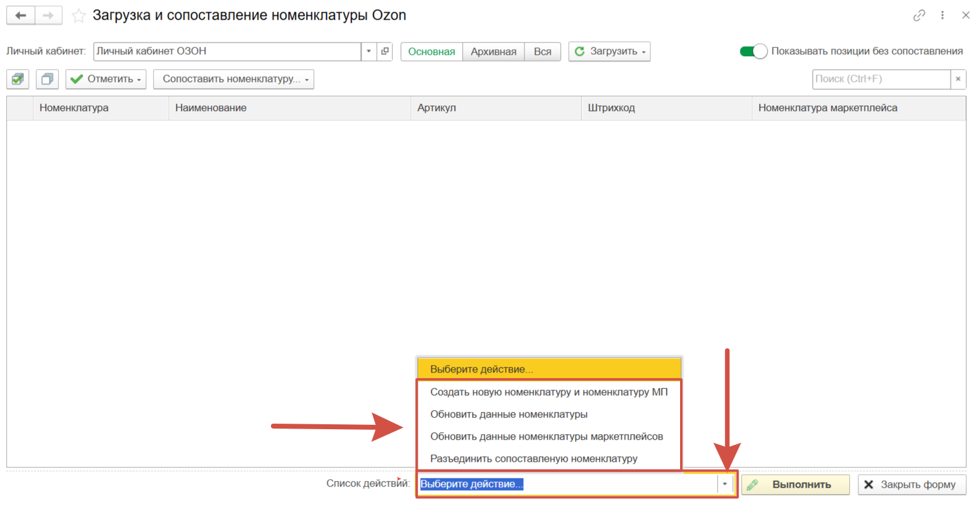
Task: Add page to favorites with star icon
Action: 78,16
